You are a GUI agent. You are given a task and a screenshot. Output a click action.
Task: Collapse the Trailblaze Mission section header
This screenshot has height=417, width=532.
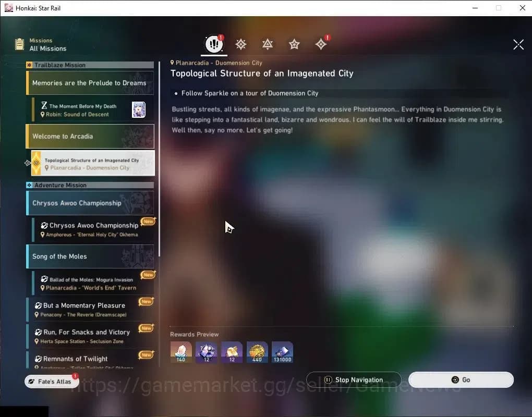coord(90,65)
